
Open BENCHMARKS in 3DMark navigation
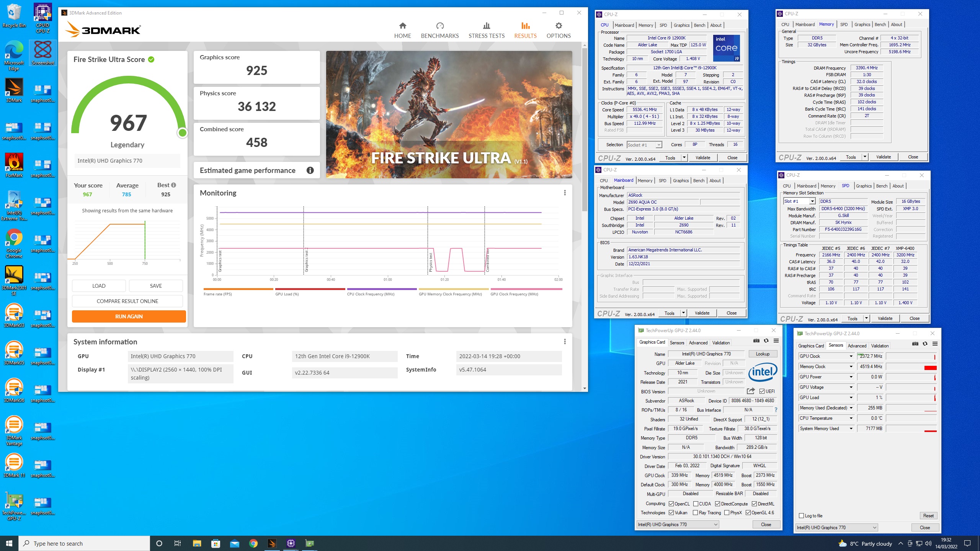[x=439, y=30]
